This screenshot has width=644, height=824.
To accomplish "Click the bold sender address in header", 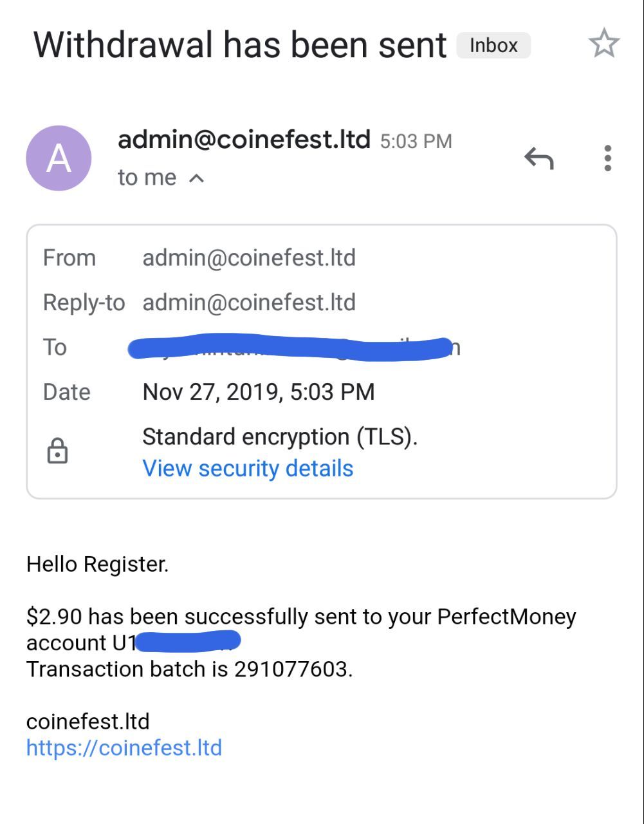I will click(244, 139).
